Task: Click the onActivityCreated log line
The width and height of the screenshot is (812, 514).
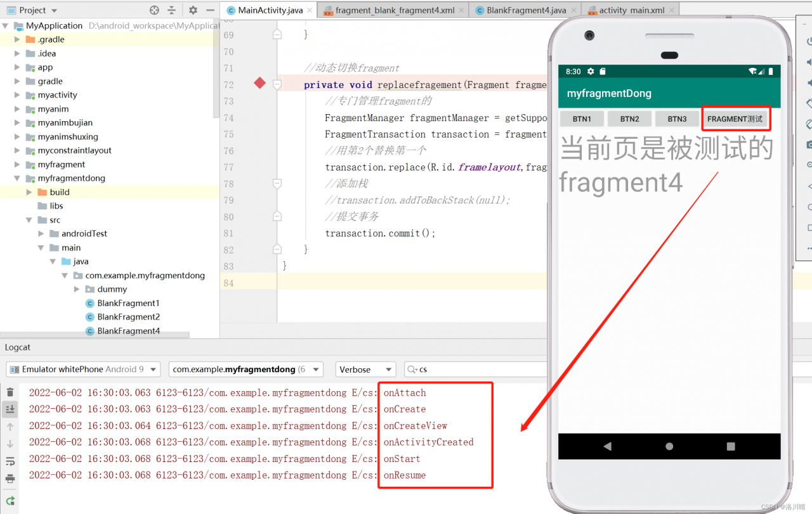Action: (251, 442)
